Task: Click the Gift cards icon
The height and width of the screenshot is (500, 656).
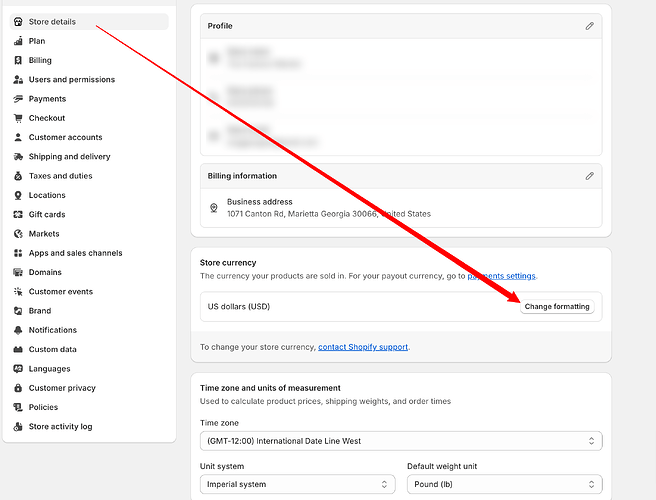Action: point(19,215)
